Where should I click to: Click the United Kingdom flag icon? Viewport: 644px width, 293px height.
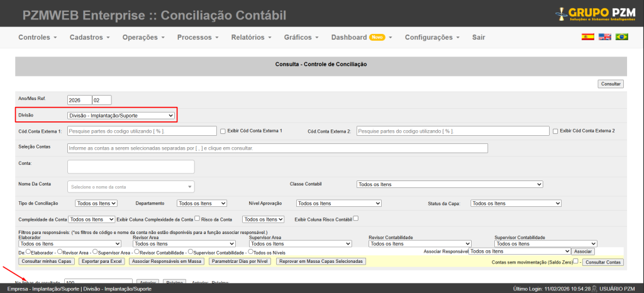pos(605,38)
